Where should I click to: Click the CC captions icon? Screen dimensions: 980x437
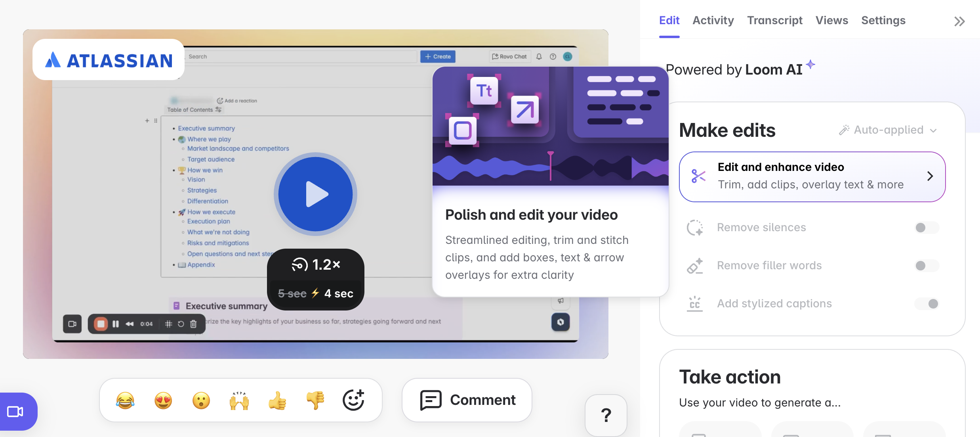(x=695, y=304)
